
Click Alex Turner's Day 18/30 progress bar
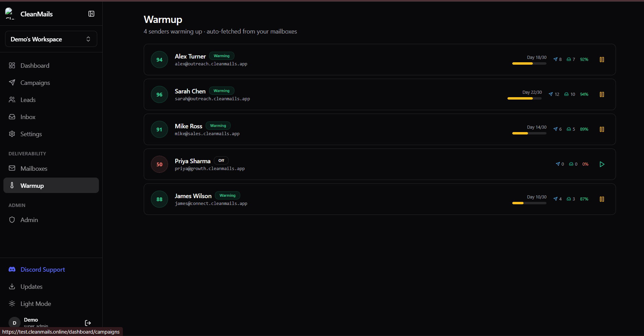pyautogui.click(x=529, y=63)
